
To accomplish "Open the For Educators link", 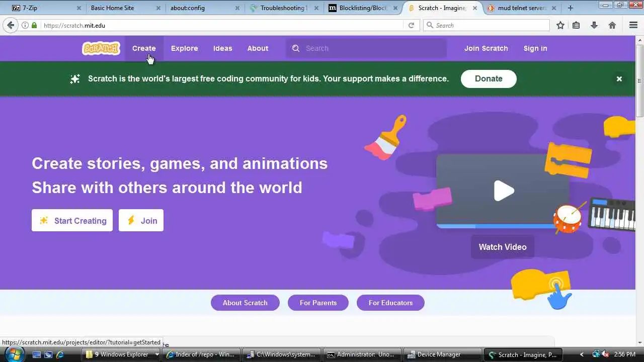I will pos(390,303).
